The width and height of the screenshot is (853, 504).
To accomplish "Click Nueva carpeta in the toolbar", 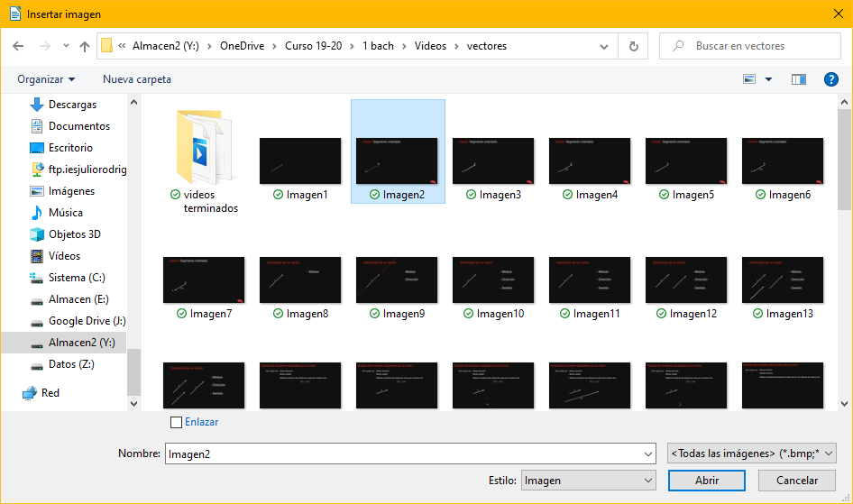I will 137,79.
